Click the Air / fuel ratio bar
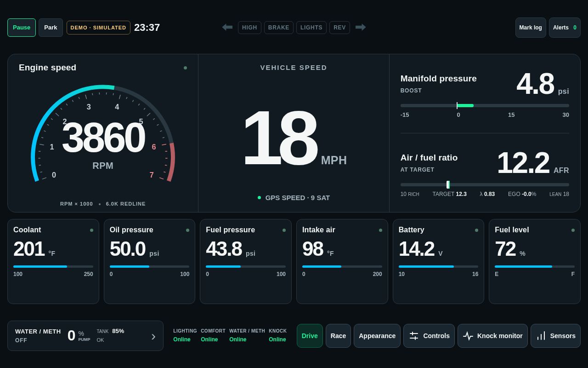This screenshot has height=368, width=588. click(485, 184)
